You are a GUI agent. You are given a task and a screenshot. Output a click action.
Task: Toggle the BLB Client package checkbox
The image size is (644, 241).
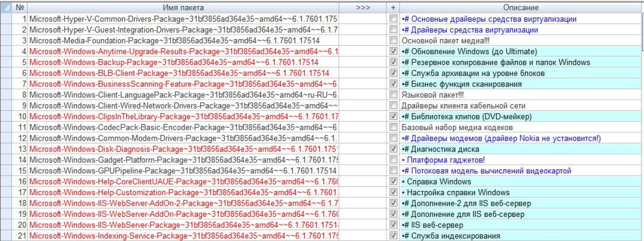click(393, 73)
